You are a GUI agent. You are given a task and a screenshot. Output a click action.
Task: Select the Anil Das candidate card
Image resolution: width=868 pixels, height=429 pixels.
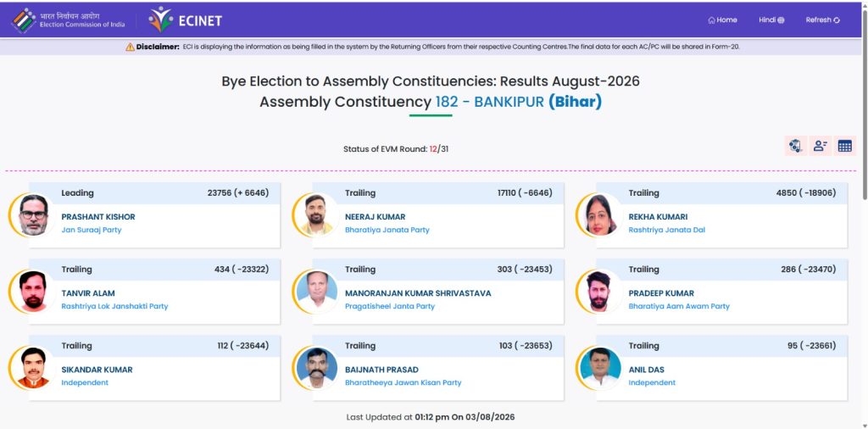pyautogui.click(x=721, y=368)
